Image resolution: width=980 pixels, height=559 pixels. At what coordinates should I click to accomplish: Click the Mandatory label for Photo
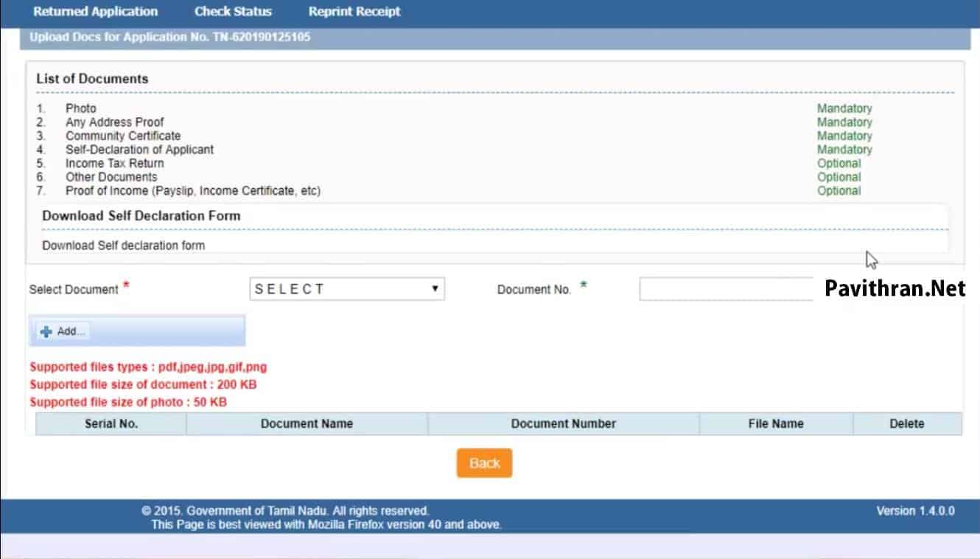844,108
